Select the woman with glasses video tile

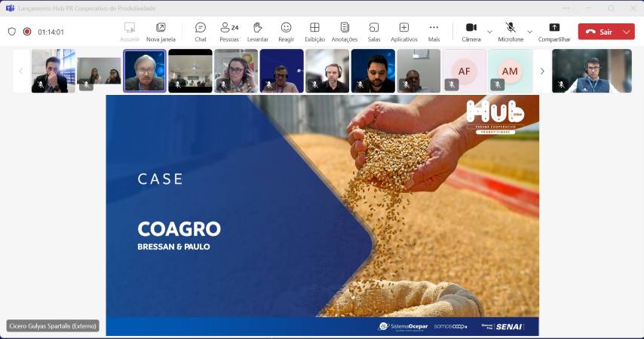click(x=236, y=71)
